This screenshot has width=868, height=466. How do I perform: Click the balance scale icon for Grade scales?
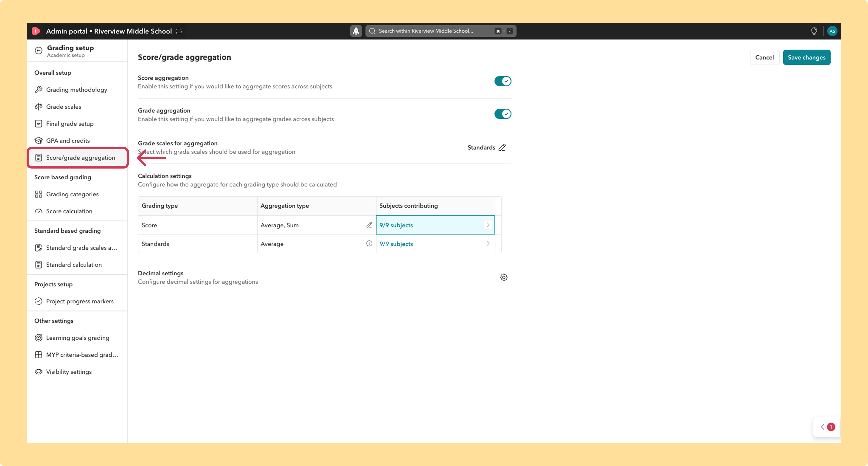[39, 107]
